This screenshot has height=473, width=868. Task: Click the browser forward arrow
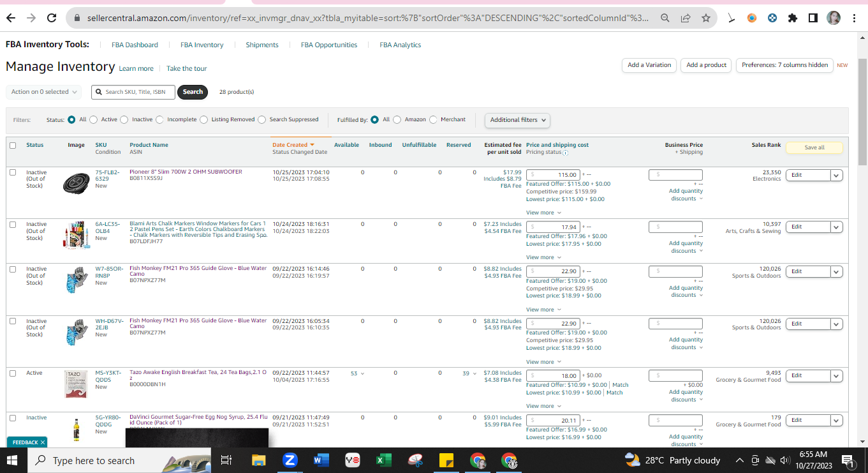(x=31, y=19)
